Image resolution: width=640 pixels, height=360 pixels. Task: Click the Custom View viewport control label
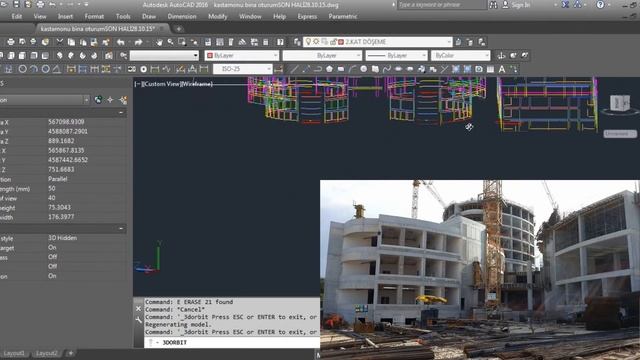[161, 84]
